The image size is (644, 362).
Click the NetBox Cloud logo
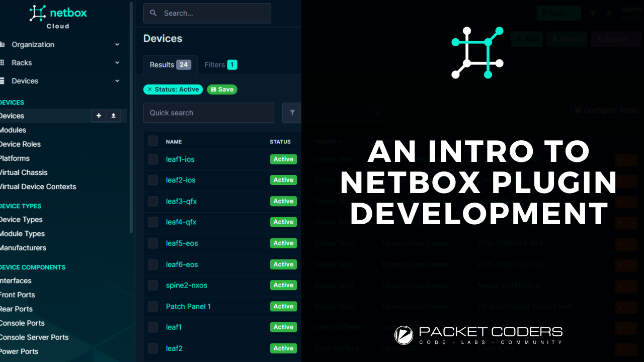coord(58,16)
